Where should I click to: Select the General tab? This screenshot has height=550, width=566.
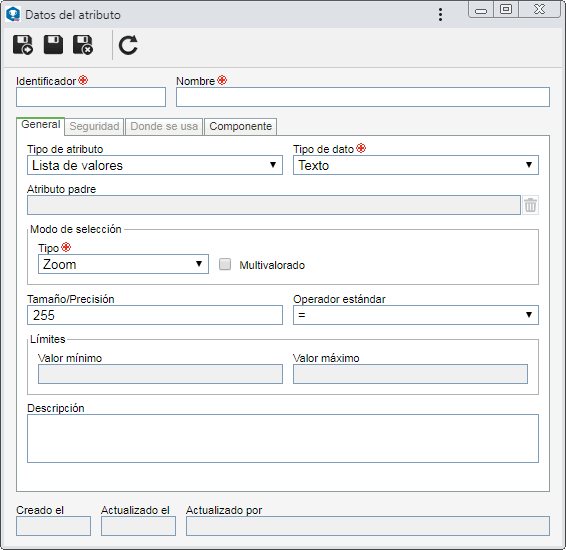pos(40,125)
